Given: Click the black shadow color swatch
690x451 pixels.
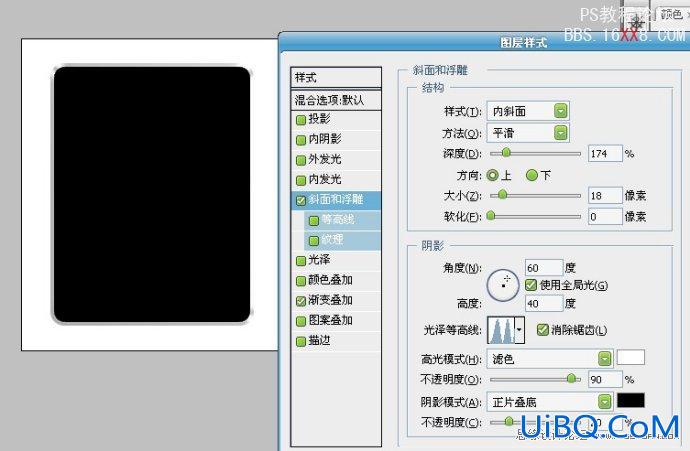Looking at the screenshot, I should [x=631, y=400].
